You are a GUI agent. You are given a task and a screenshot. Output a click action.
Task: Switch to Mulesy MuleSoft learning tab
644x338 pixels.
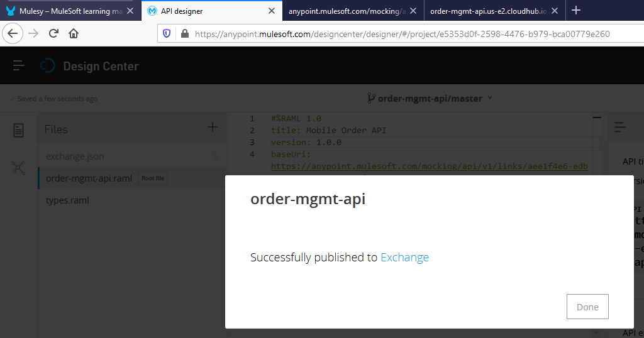click(70, 11)
